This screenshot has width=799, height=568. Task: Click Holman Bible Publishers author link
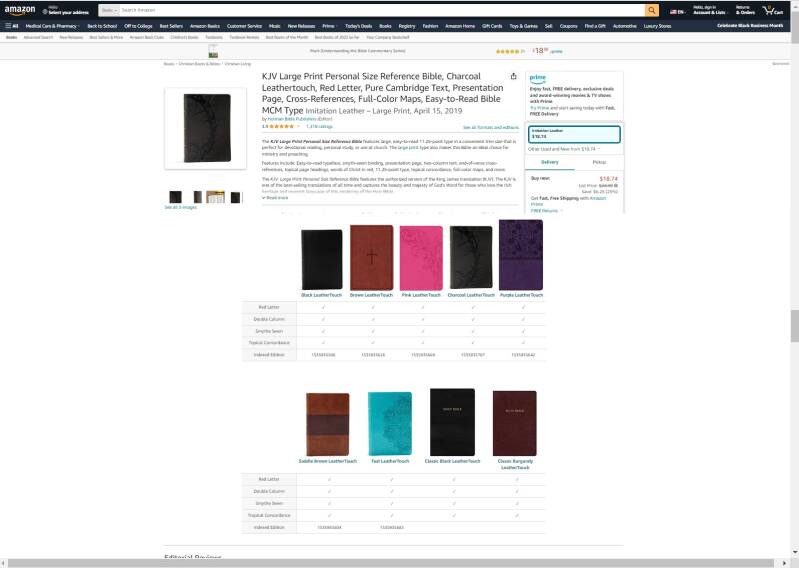[x=291, y=119]
